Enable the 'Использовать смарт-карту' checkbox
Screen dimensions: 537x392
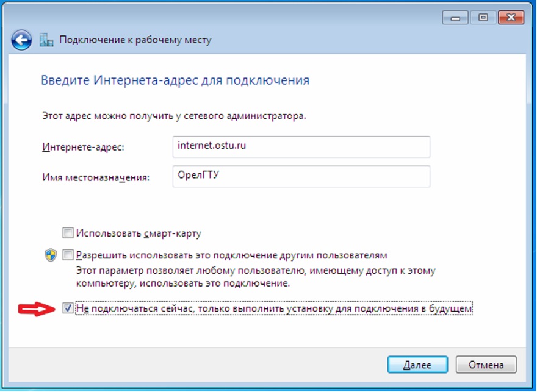(68, 233)
